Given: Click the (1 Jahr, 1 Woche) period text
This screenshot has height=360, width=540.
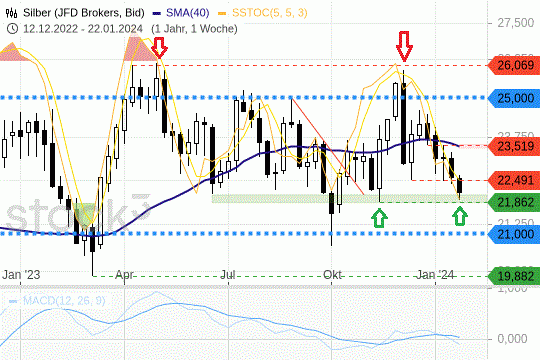Looking at the screenshot, I should [194, 29].
